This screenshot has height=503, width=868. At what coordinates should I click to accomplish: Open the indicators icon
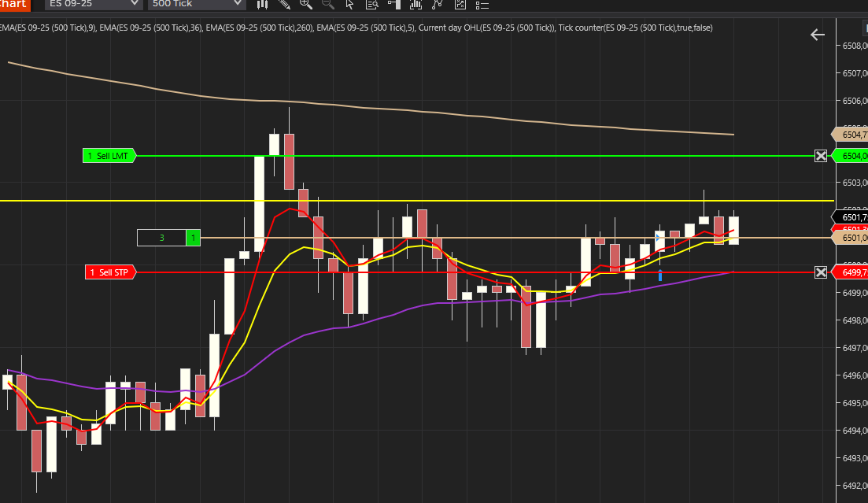[x=416, y=5]
